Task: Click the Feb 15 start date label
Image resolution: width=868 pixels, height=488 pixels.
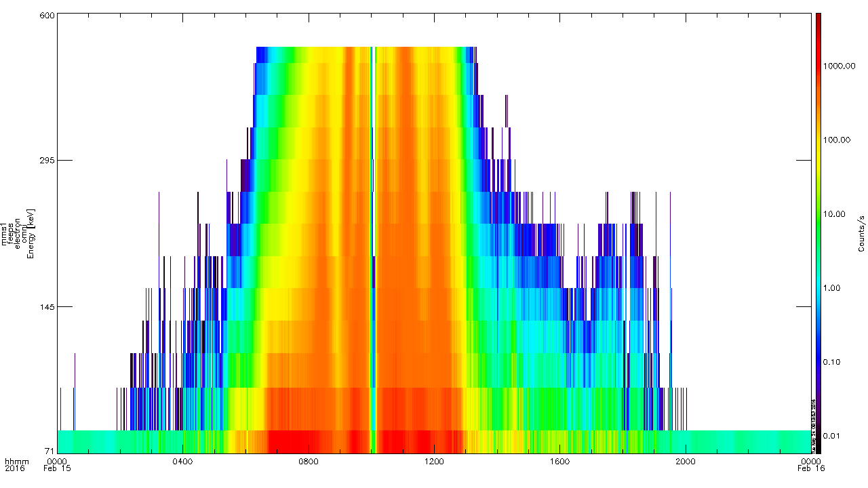Action: coord(57,468)
